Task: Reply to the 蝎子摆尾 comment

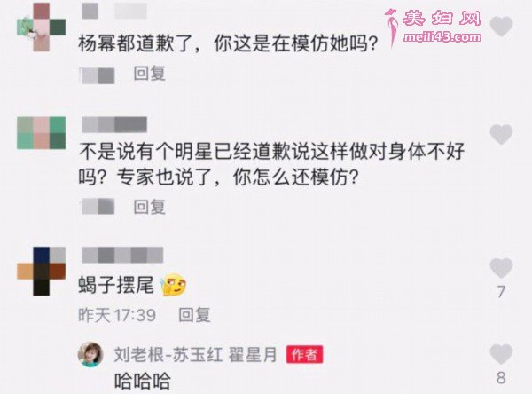Action: click(194, 315)
